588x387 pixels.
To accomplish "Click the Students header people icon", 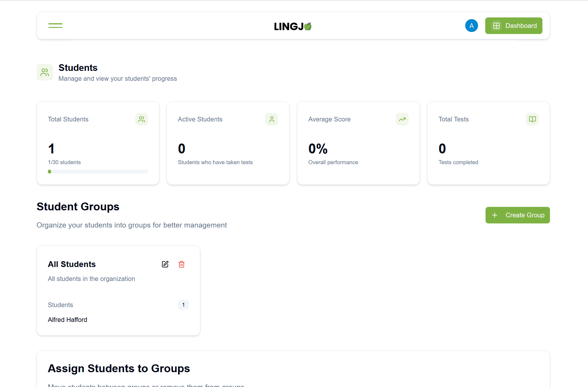I will pyautogui.click(x=45, y=72).
